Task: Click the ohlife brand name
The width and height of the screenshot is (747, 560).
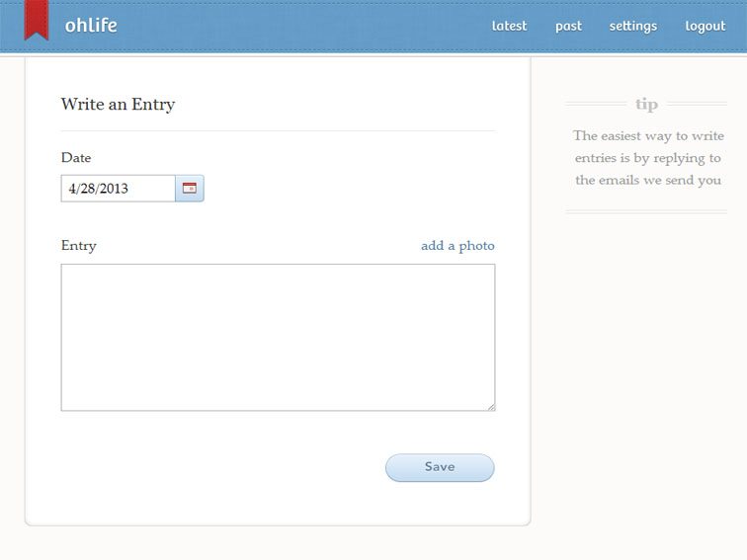Action: click(x=91, y=26)
